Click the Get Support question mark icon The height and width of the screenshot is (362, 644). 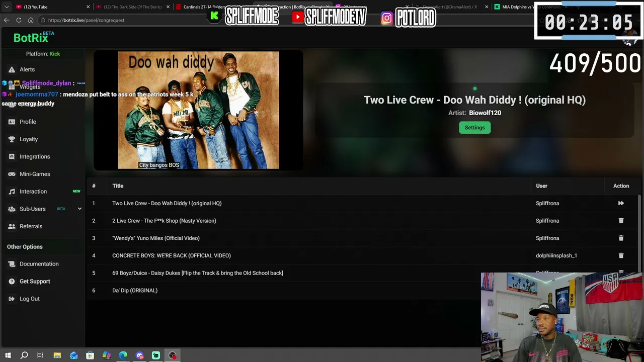(12, 282)
